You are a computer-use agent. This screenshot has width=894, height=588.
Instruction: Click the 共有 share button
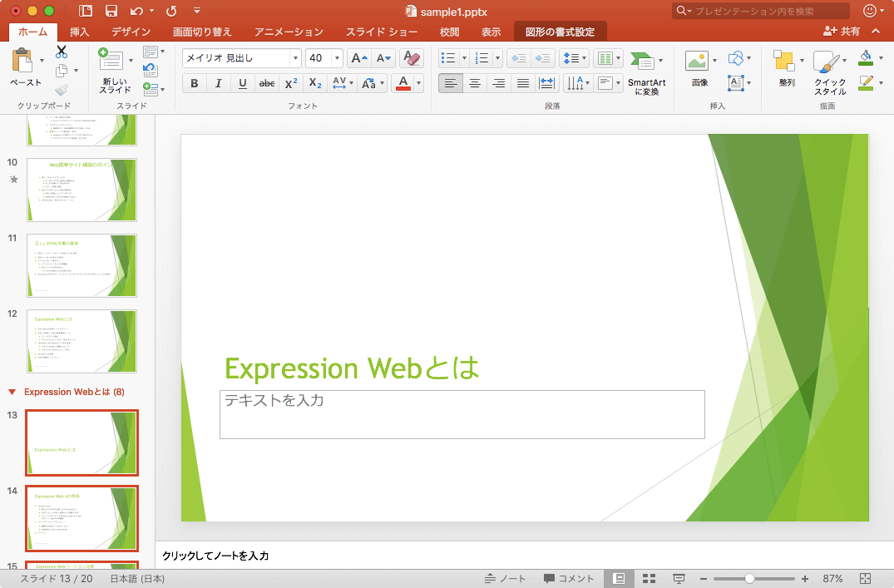(x=842, y=32)
